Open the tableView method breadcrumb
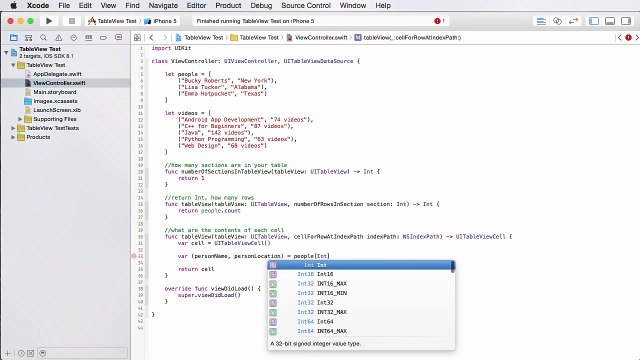 coord(408,38)
